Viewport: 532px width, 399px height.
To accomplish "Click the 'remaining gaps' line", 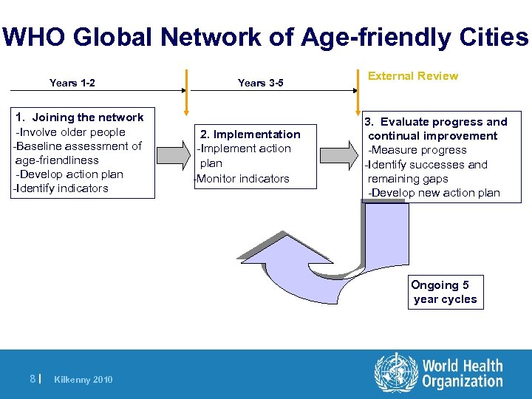I will point(408,179).
